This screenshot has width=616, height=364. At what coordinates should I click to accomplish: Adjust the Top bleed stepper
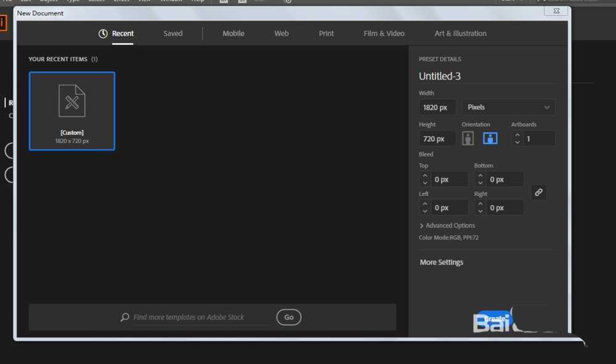425,179
